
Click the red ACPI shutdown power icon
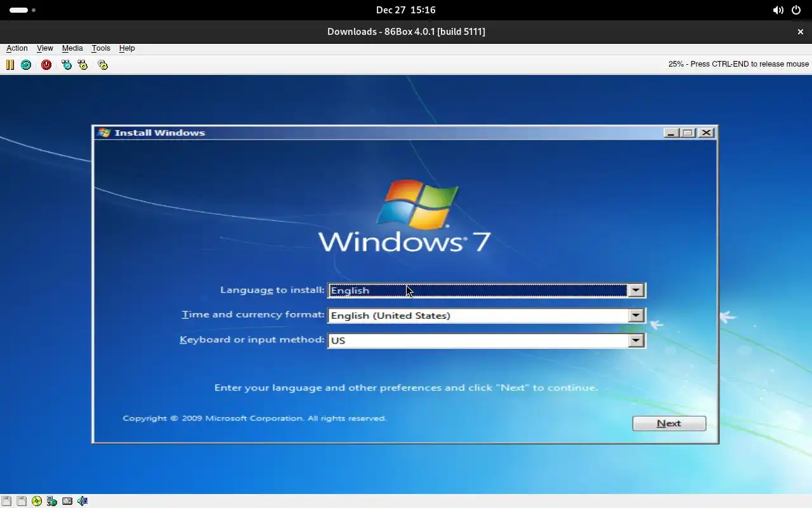click(46, 65)
